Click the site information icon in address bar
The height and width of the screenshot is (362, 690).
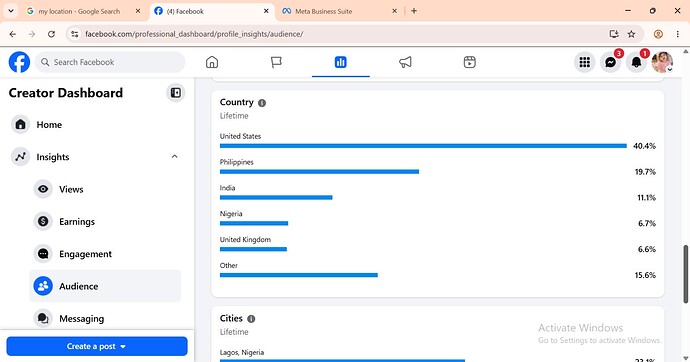click(74, 34)
